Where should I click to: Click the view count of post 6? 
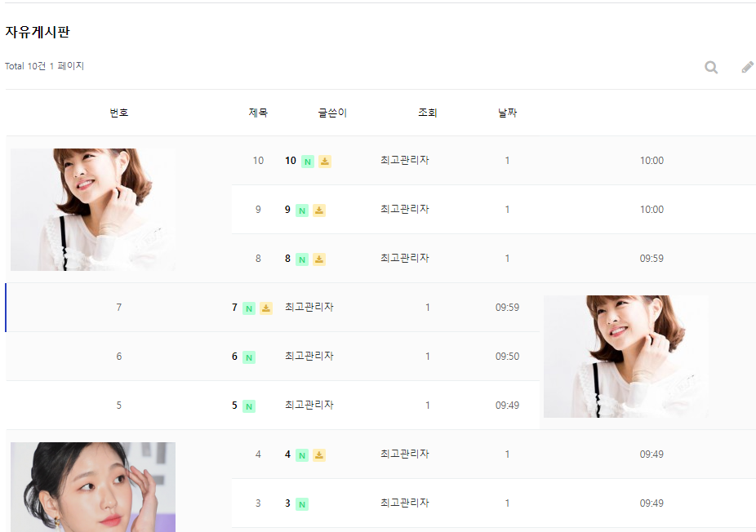pyautogui.click(x=427, y=357)
